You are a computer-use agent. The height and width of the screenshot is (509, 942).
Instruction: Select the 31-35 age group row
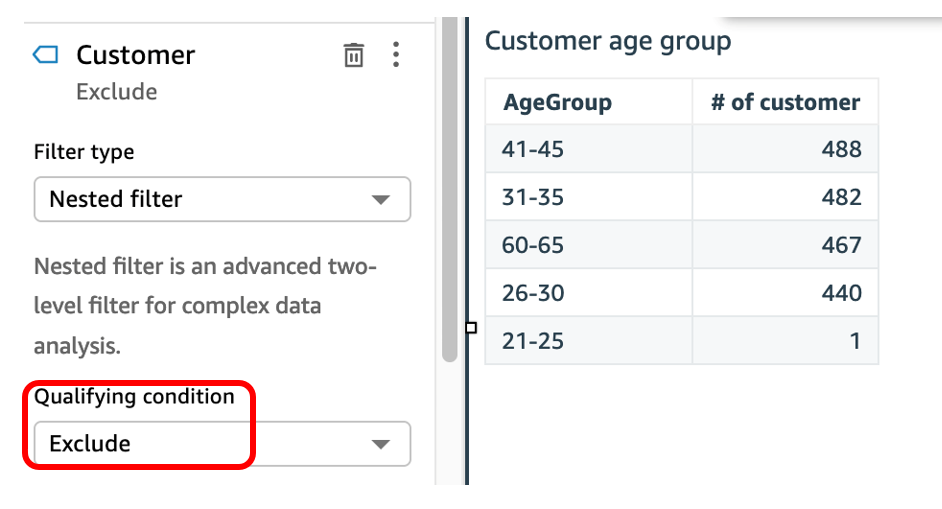534,197
